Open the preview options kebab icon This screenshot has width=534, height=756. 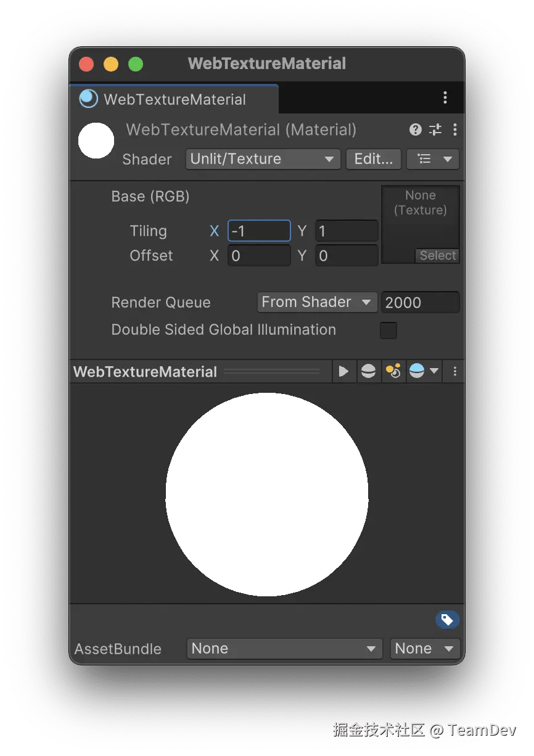click(x=454, y=371)
